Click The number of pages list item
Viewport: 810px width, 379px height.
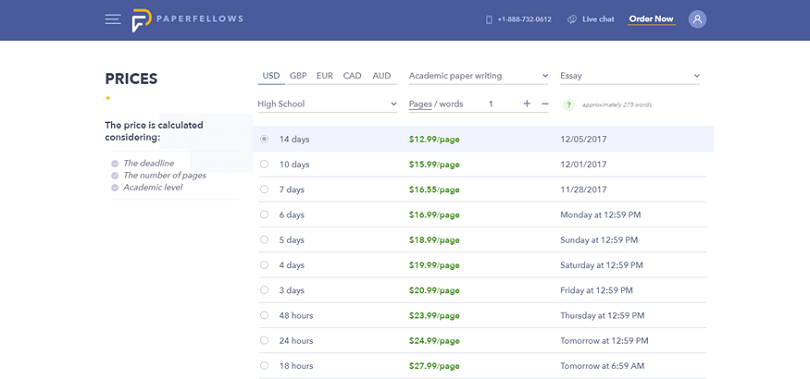click(x=164, y=175)
